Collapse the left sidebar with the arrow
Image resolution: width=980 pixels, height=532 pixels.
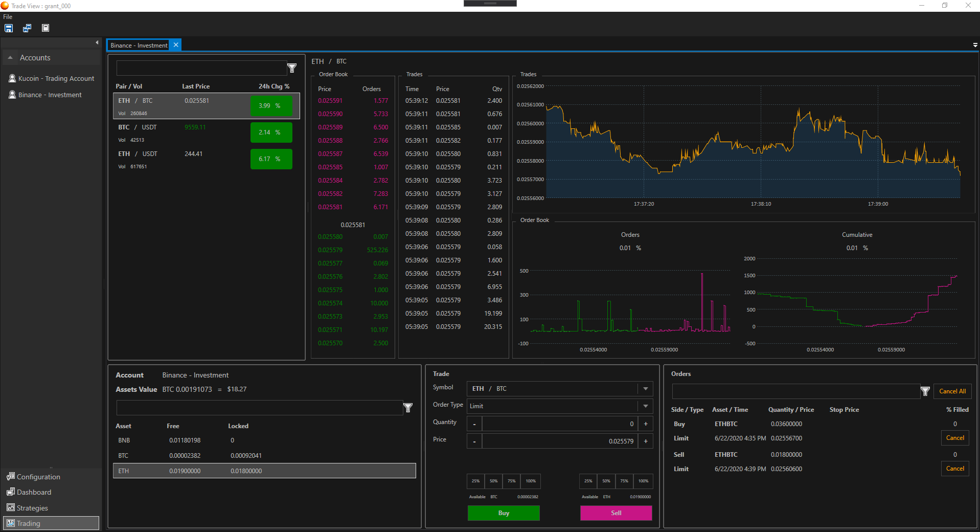pos(97,42)
